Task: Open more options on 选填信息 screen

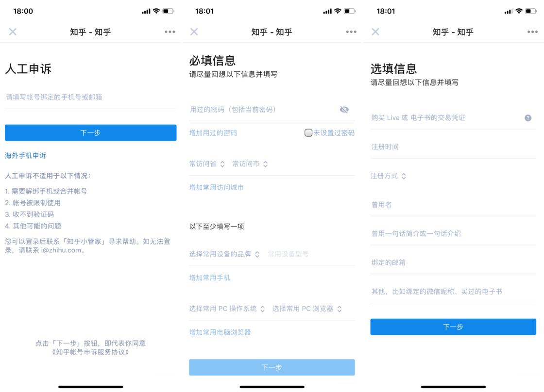Action: pyautogui.click(x=532, y=32)
